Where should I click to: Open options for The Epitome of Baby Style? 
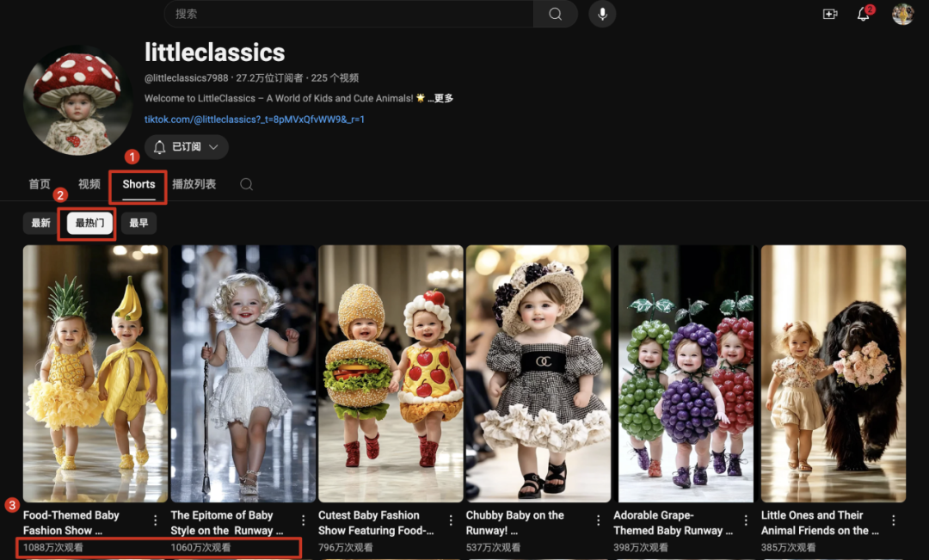pos(303,520)
